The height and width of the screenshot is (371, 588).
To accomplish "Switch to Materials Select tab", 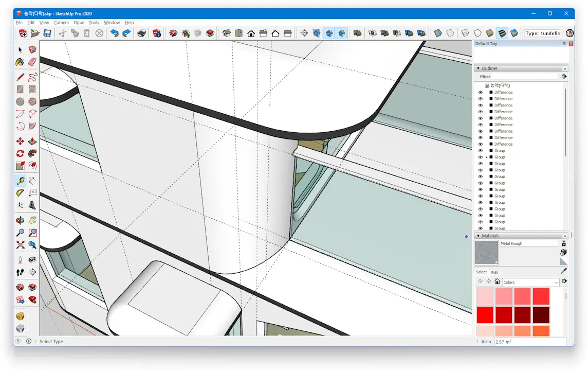I will click(x=482, y=272).
